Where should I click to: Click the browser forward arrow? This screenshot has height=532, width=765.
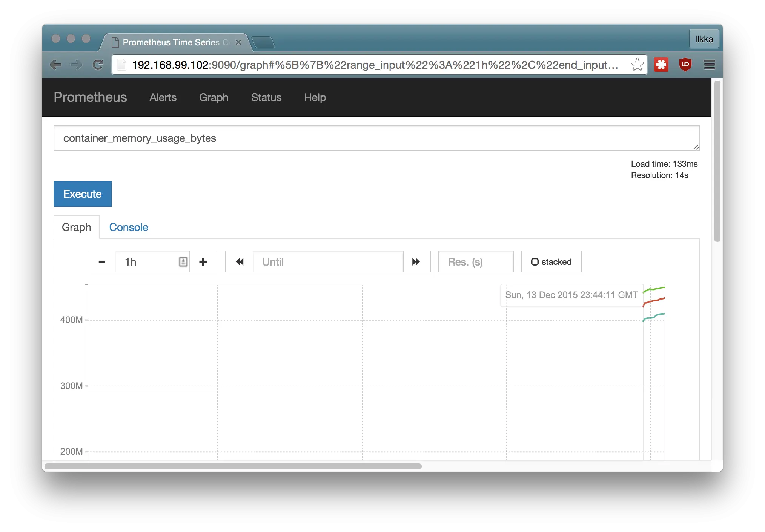click(x=76, y=65)
